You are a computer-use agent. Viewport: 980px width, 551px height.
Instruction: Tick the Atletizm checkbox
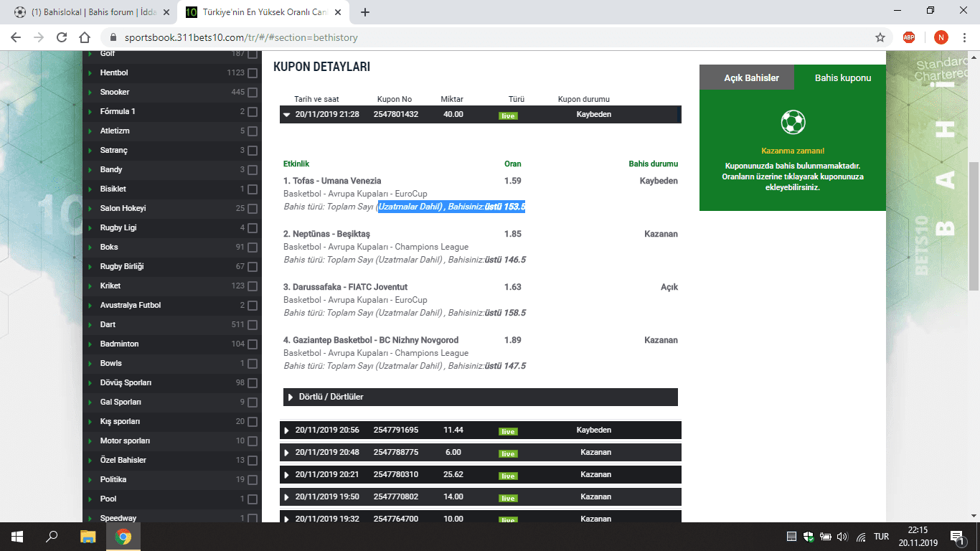(253, 131)
